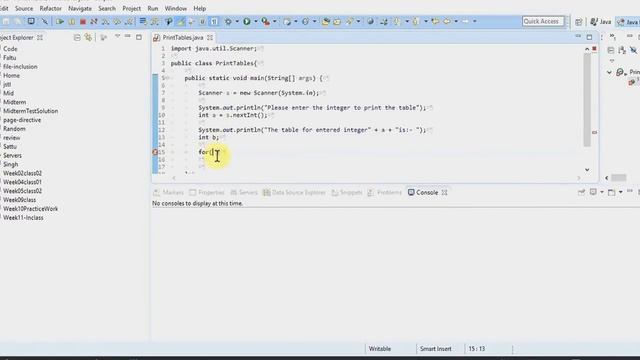Click the Open Perspective icon
The image size is (640, 360).
(579, 22)
